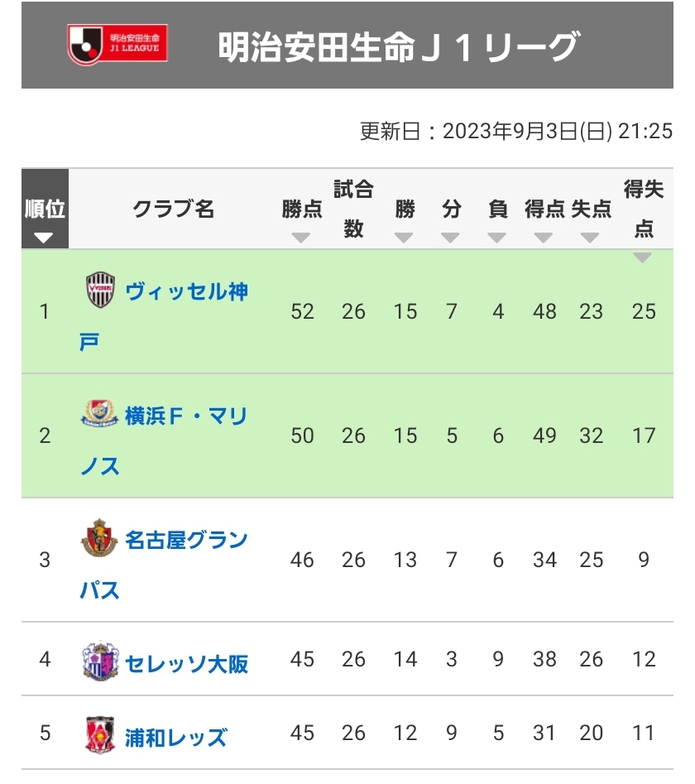Sort by 失点 goals conceded arrow
695x784 pixels.
tap(591, 238)
